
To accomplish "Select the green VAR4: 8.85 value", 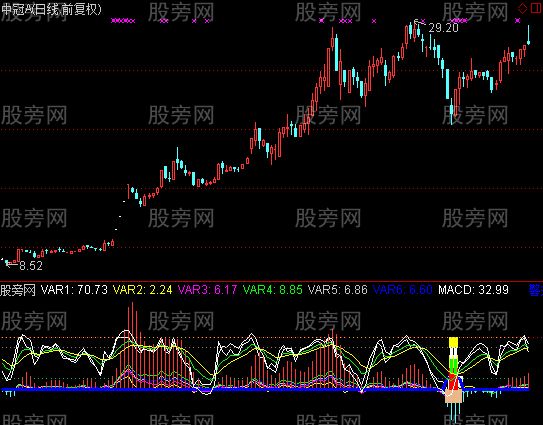I will coord(273,290).
